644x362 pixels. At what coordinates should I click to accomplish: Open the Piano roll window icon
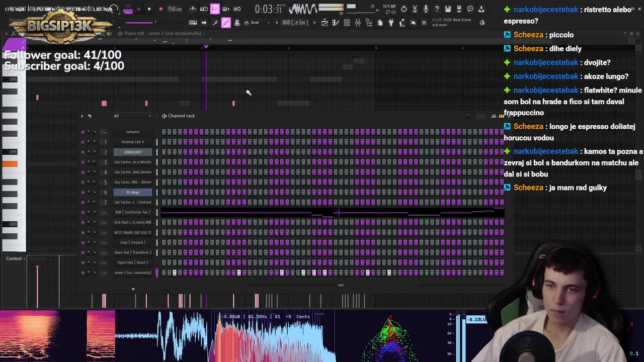(x=336, y=23)
